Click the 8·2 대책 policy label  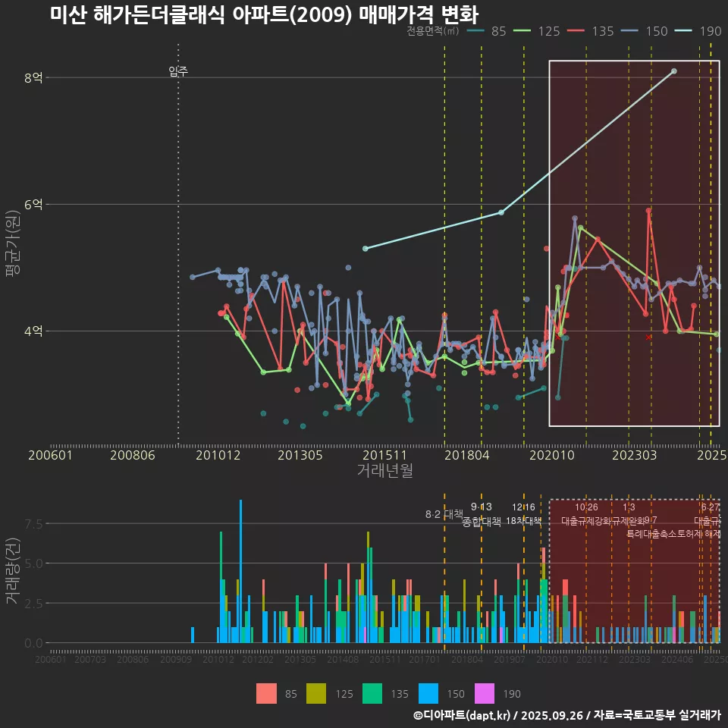(x=444, y=514)
